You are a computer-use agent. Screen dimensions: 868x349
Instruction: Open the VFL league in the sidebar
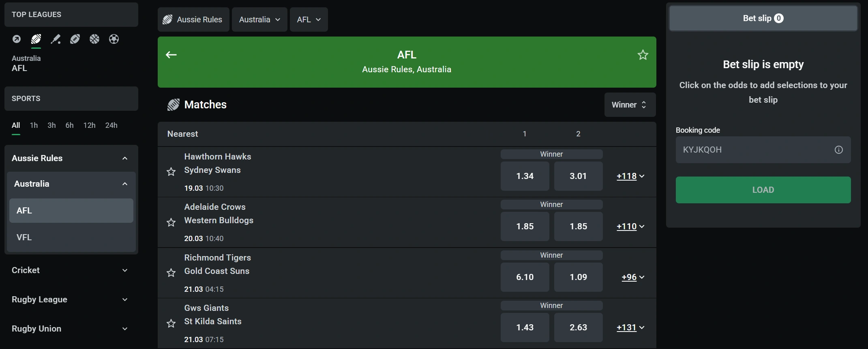(x=24, y=237)
